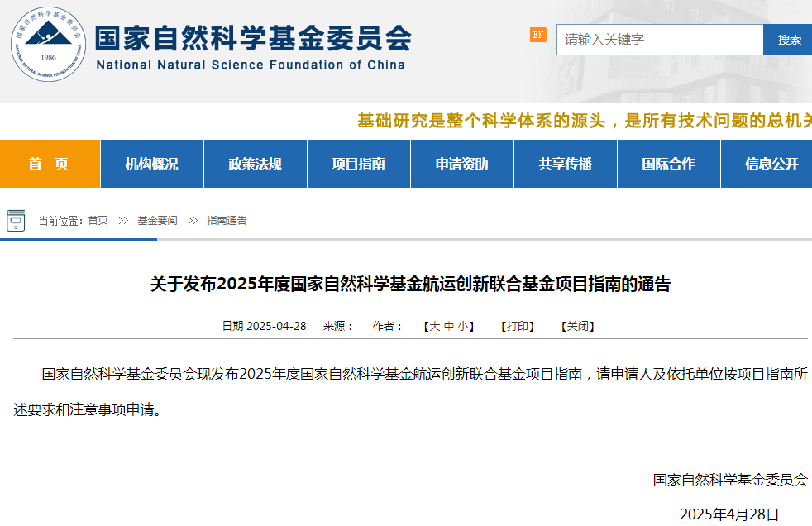Open the 机构概况 menu
The width and height of the screenshot is (812, 526).
coord(151,164)
